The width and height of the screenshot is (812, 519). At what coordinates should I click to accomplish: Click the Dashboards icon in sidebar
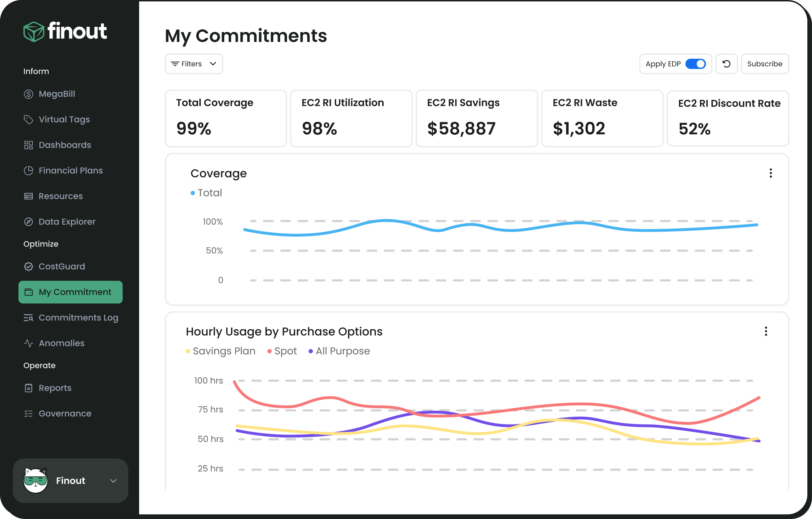coord(29,145)
